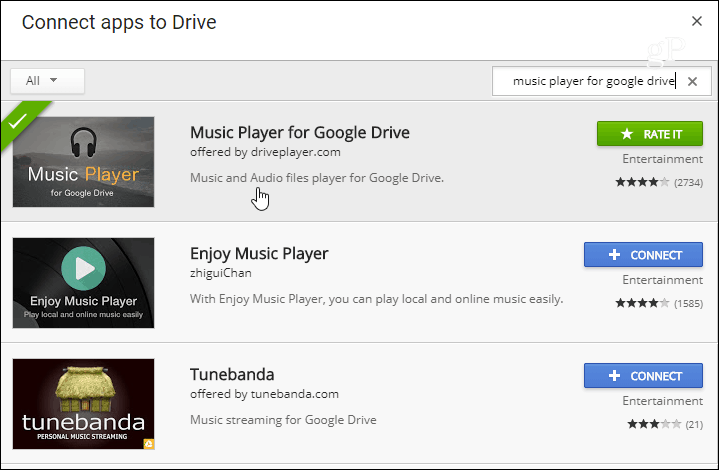Close the Connect apps to Drive dialog
The image size is (719, 470).
tap(697, 21)
